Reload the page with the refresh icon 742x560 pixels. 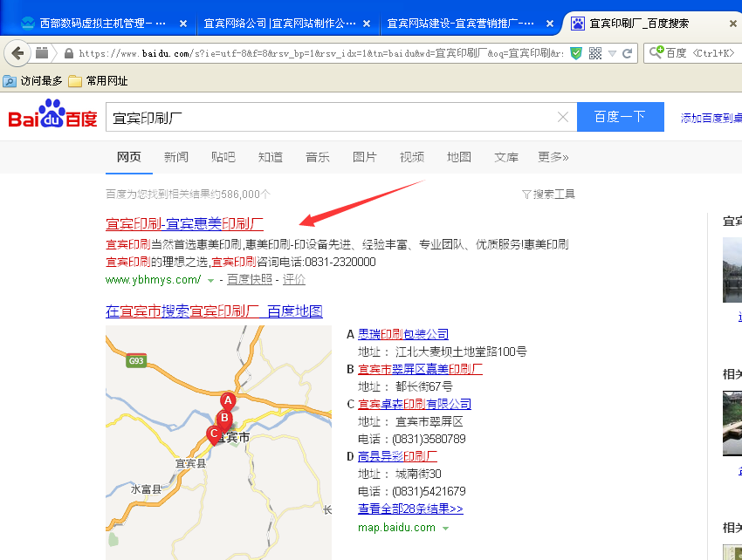(x=627, y=53)
